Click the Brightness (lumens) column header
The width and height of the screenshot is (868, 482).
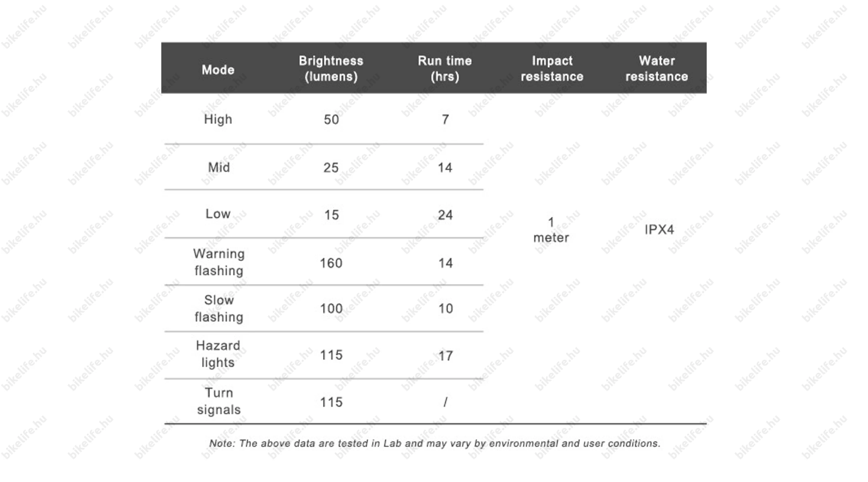[331, 68]
